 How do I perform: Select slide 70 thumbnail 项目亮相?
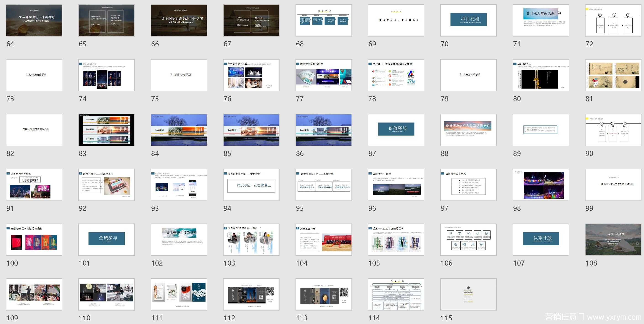tap(469, 20)
